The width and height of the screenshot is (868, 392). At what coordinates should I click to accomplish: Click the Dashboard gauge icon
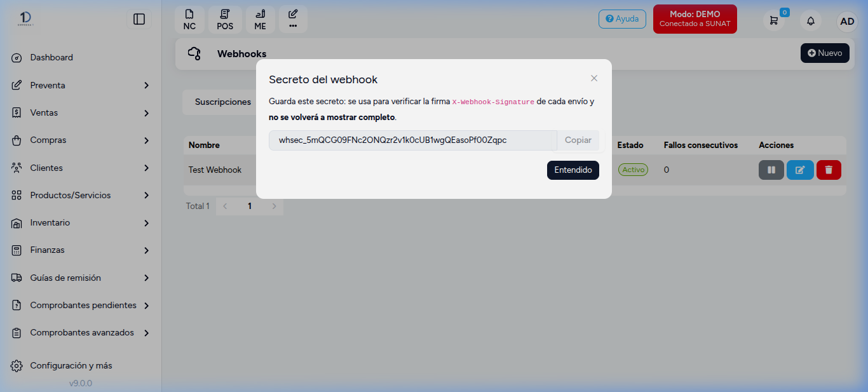tap(17, 58)
